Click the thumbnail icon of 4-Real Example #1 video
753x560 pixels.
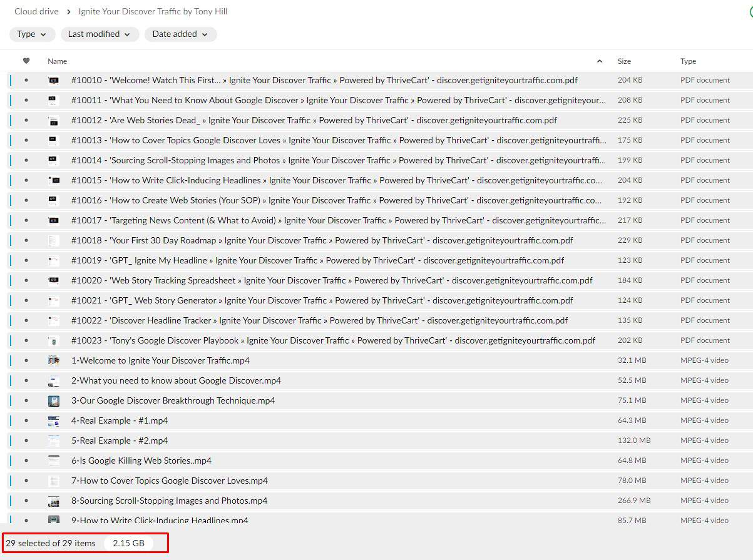[x=54, y=420]
